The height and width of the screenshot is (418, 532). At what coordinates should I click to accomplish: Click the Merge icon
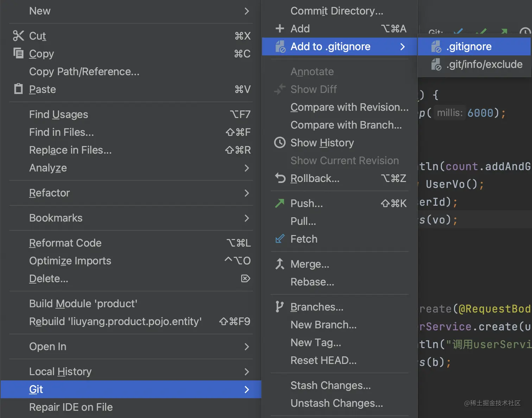pos(280,264)
